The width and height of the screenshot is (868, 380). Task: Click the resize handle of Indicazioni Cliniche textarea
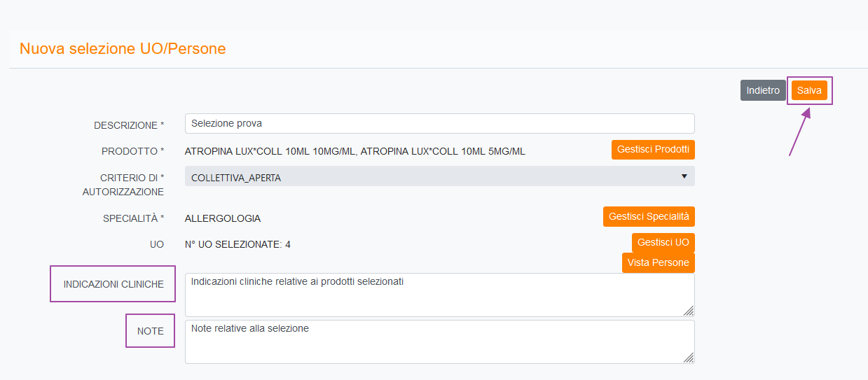(x=689, y=311)
